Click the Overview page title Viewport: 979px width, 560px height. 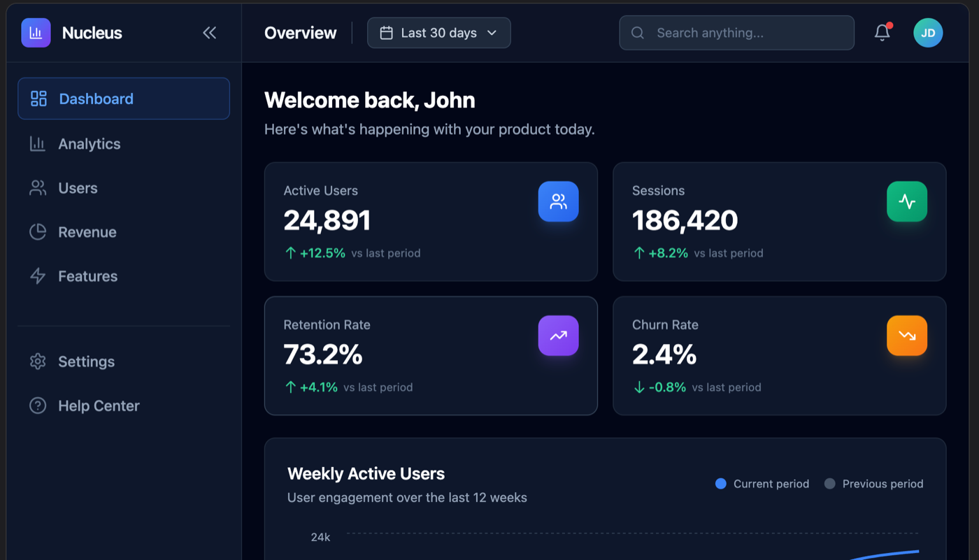(x=300, y=33)
